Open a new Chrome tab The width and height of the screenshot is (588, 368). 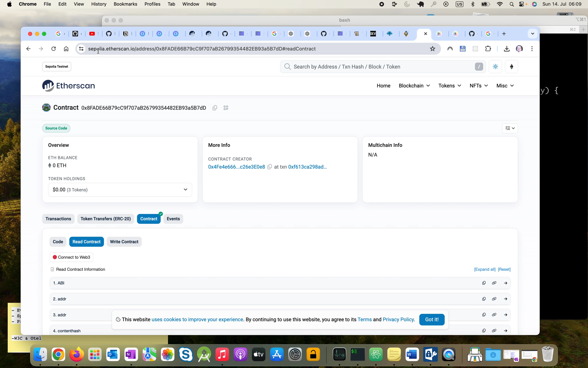pyautogui.click(x=504, y=34)
